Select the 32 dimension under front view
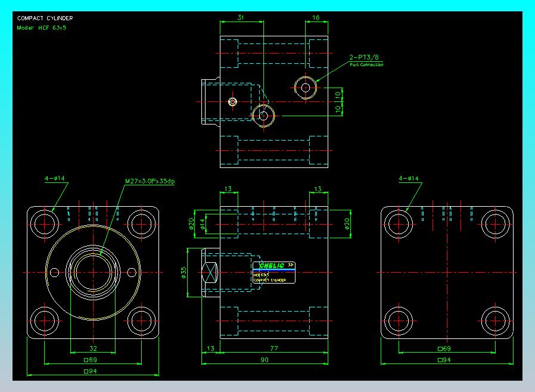The width and height of the screenshot is (535, 392). [93, 349]
